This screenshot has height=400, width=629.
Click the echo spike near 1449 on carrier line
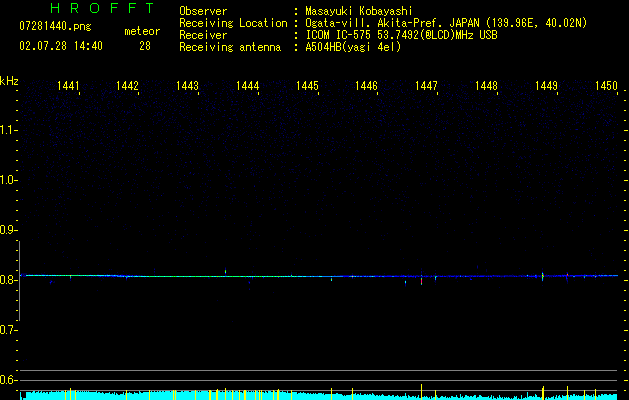[x=543, y=276]
